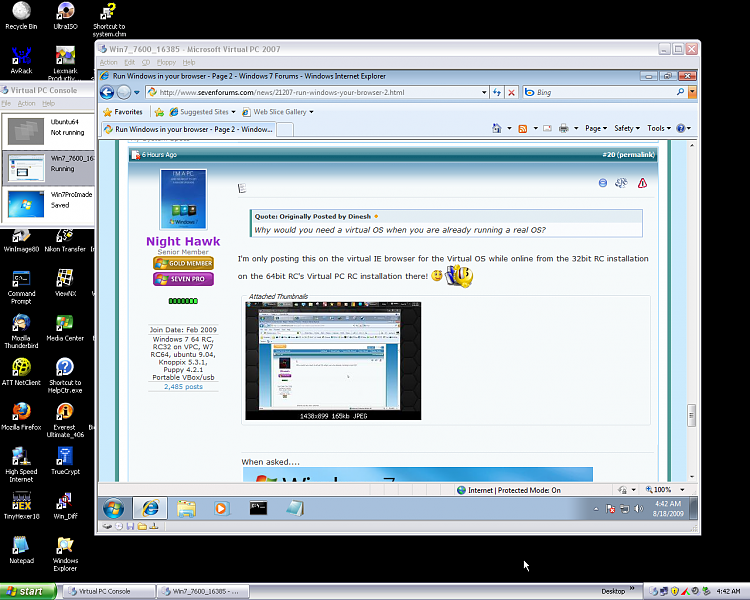Open ATT NetClient desktop icon
This screenshot has height=600, width=750.
click(x=21, y=372)
